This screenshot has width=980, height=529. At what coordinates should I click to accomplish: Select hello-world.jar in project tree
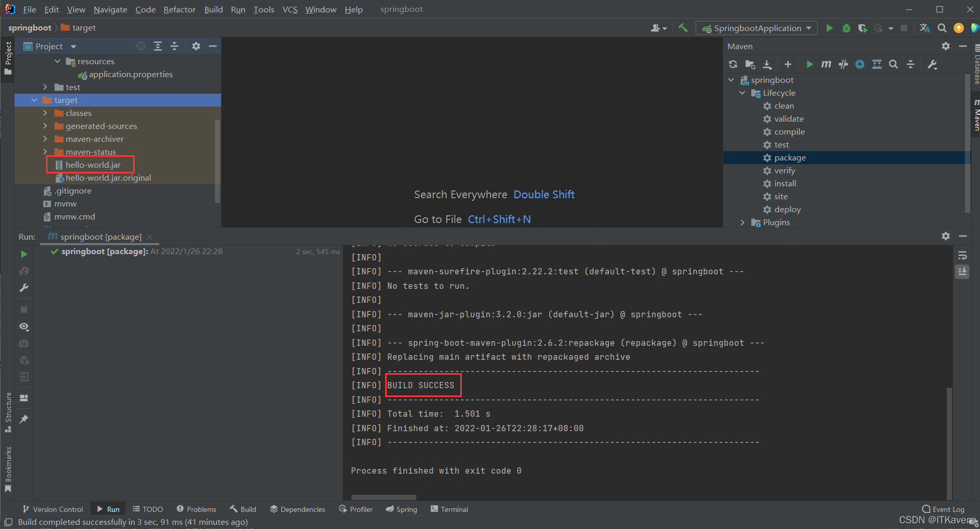tap(92, 165)
